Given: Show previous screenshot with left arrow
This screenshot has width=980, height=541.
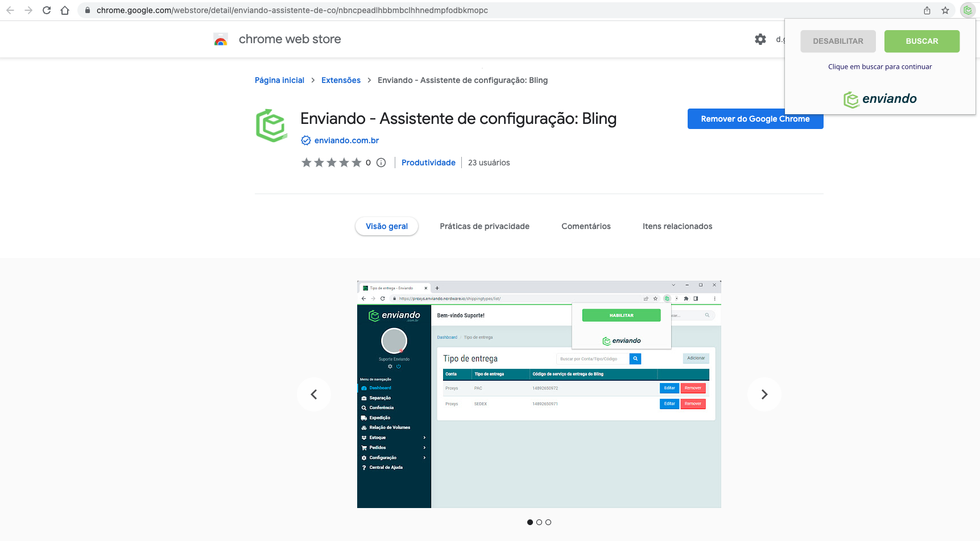Looking at the screenshot, I should 314,394.
